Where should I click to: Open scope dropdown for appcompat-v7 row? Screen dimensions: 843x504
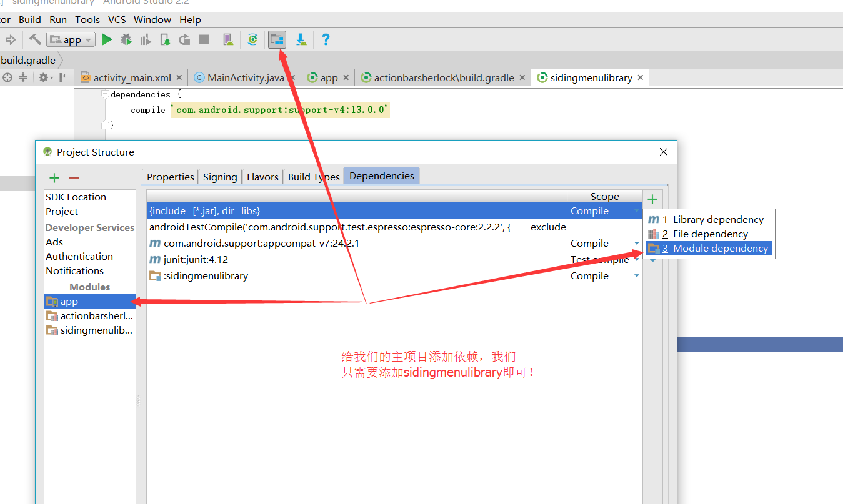pos(637,243)
